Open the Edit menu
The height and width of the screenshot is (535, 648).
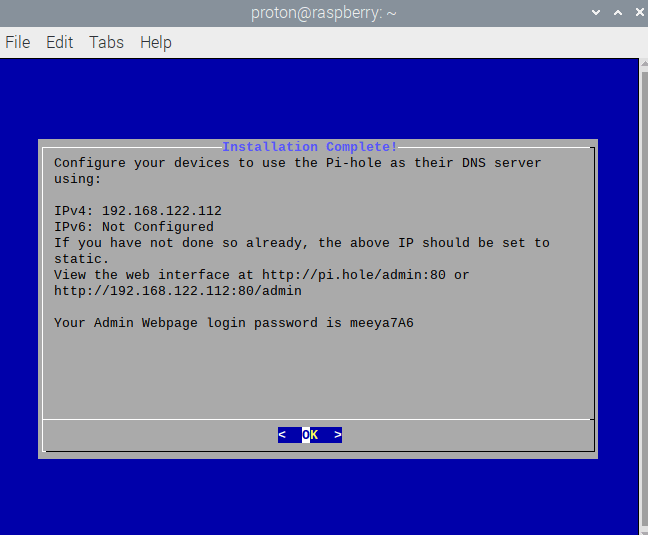[60, 42]
